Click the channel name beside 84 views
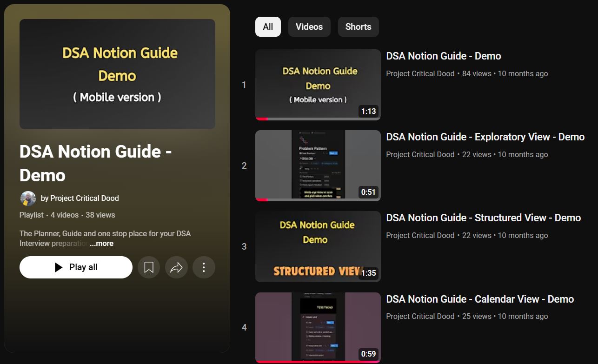Viewport: 598px width, 364px height. coord(420,74)
